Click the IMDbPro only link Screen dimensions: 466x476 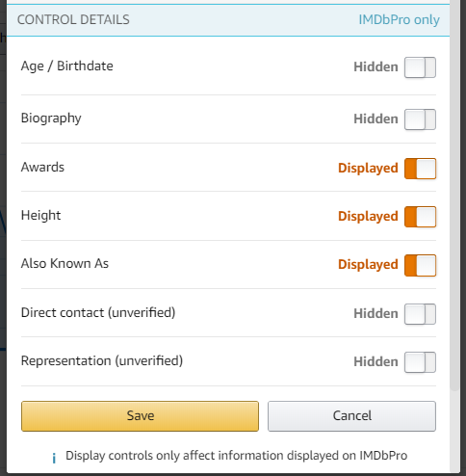(x=399, y=20)
